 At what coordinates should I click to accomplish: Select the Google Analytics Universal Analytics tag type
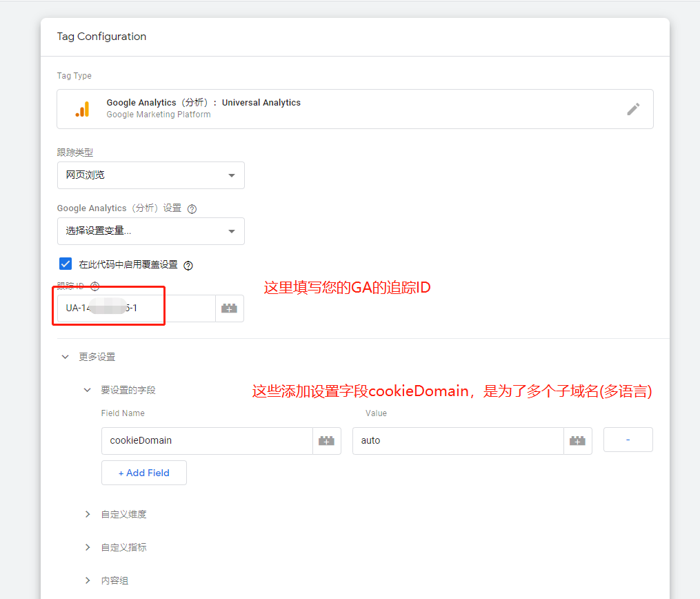(x=355, y=109)
